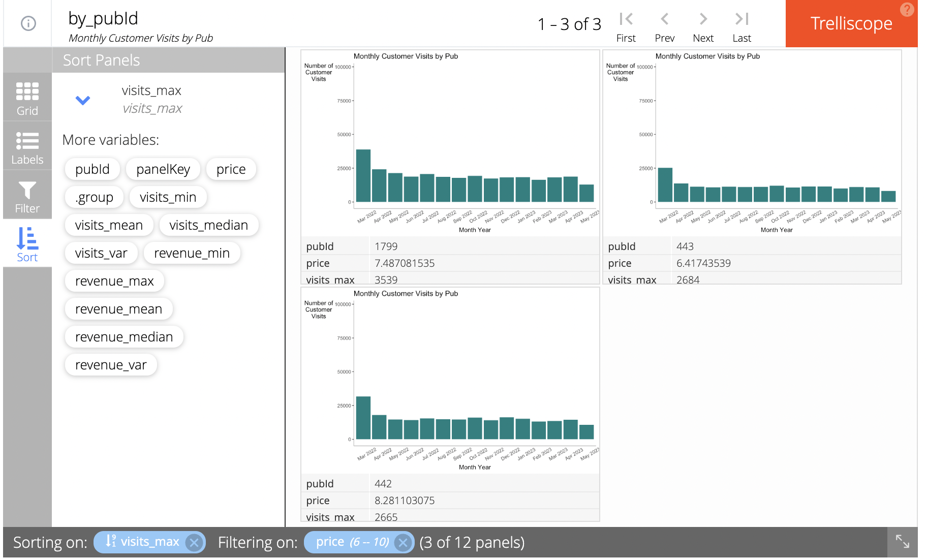Click the active visits_max sort entry
Screen dimensions: 927x560
point(151,100)
